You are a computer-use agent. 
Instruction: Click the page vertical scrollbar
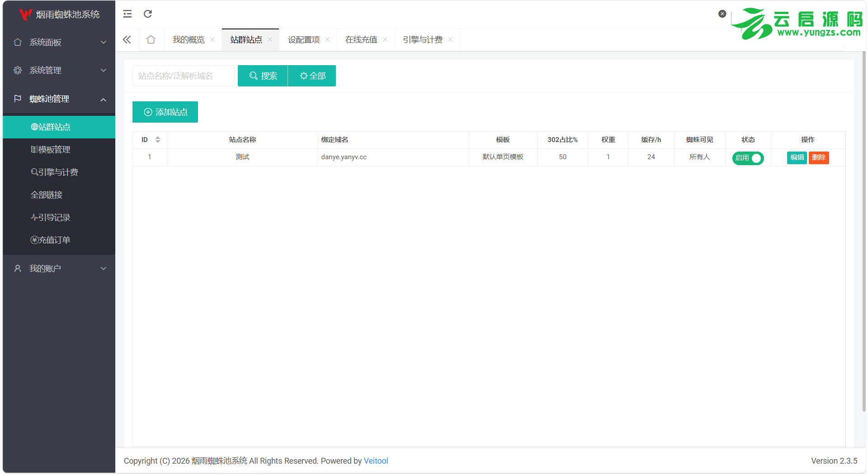click(863, 231)
